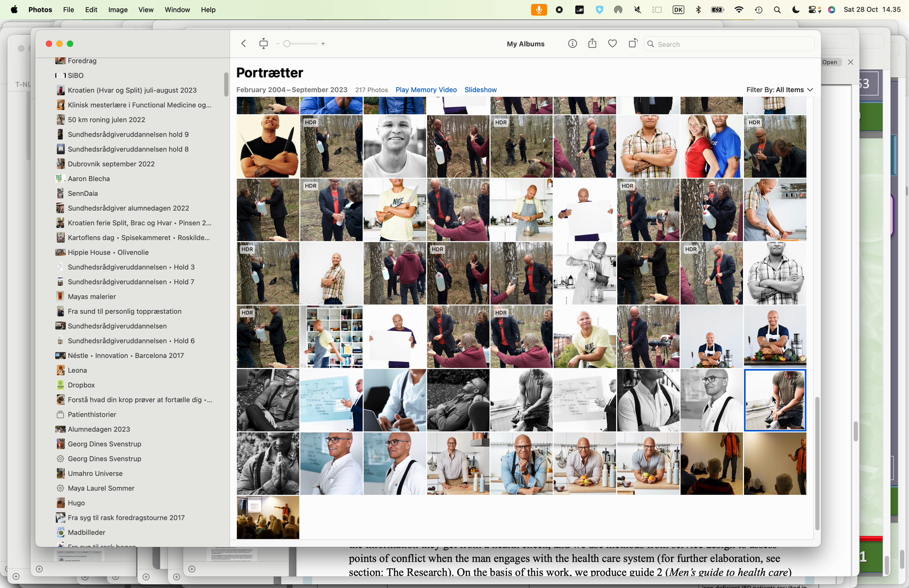Open the View menu

tap(146, 10)
